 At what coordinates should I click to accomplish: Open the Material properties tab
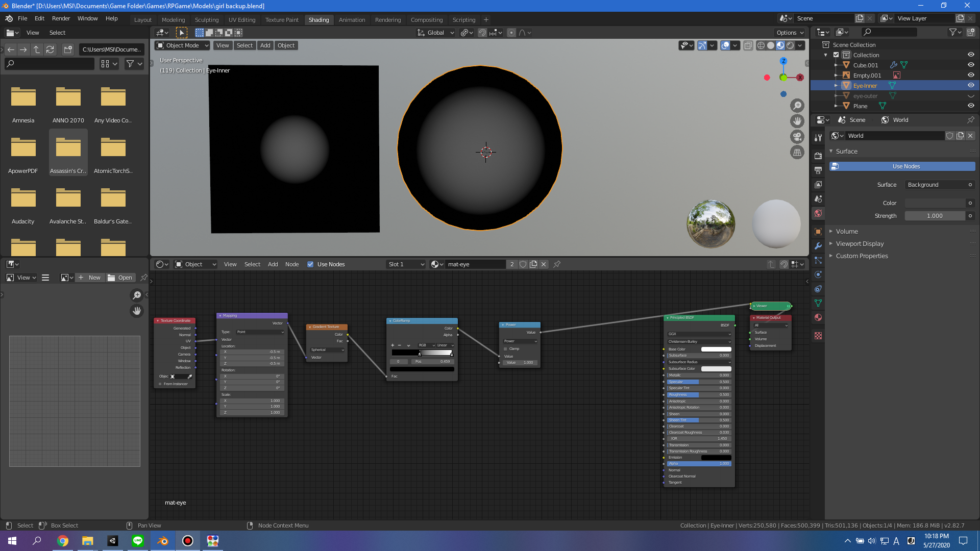point(818,317)
